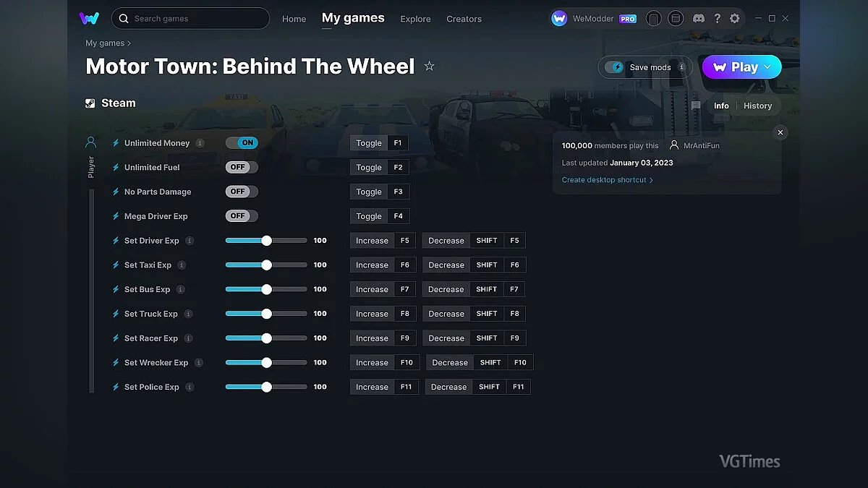Image resolution: width=868 pixels, height=488 pixels.
Task: Enable the Unlimited Fuel toggle
Action: 241,167
